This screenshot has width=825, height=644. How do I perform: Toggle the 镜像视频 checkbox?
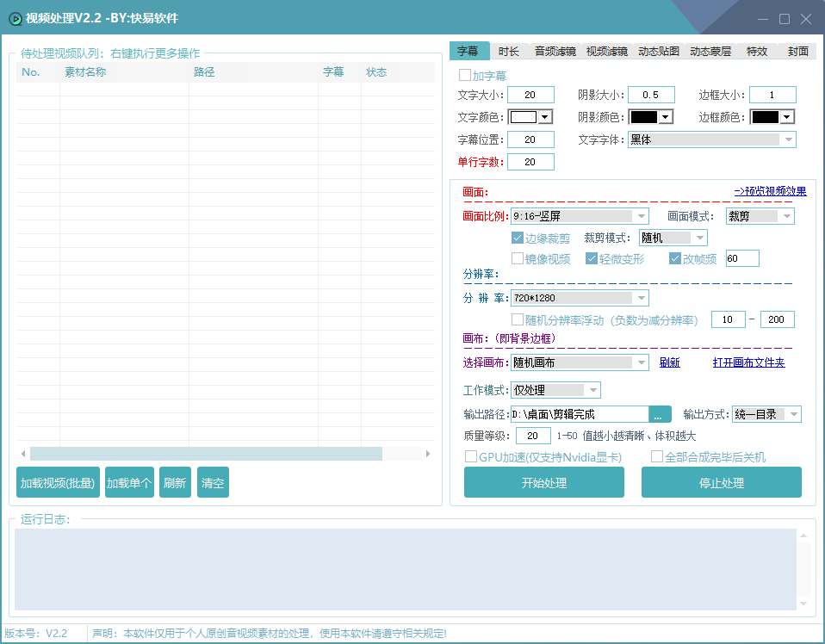tap(518, 258)
